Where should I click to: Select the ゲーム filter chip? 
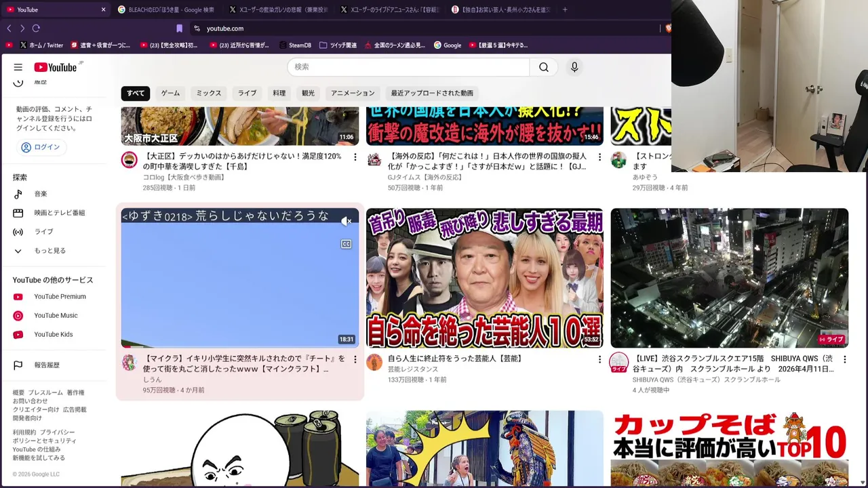(170, 93)
